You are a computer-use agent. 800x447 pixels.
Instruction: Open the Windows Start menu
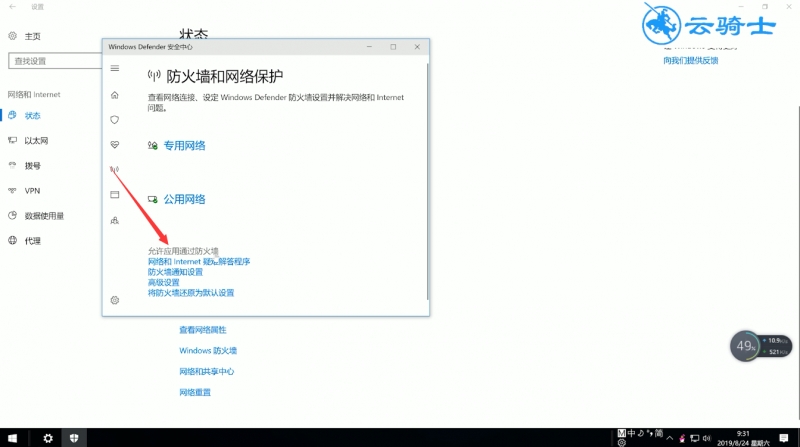(12, 438)
